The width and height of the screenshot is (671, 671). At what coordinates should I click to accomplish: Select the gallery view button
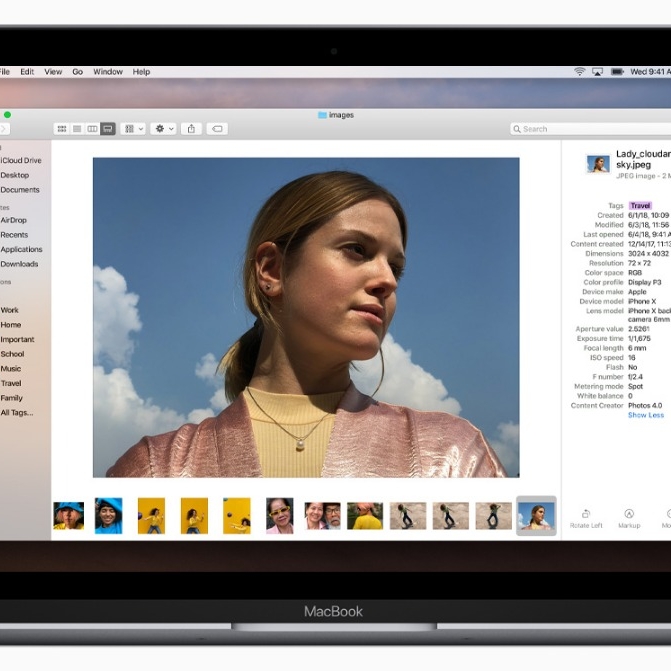pyautogui.click(x=108, y=129)
